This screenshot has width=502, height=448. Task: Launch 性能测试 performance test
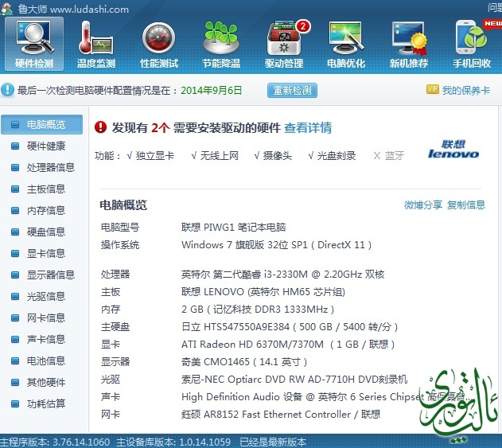click(x=159, y=45)
